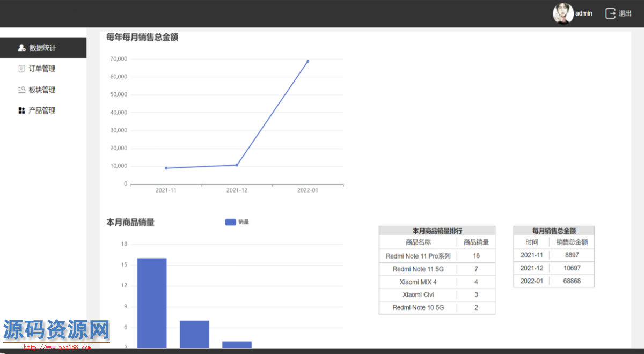The image size is (644, 354).
Task: Click the 2022-01 cell in monthly table
Action: point(532,281)
